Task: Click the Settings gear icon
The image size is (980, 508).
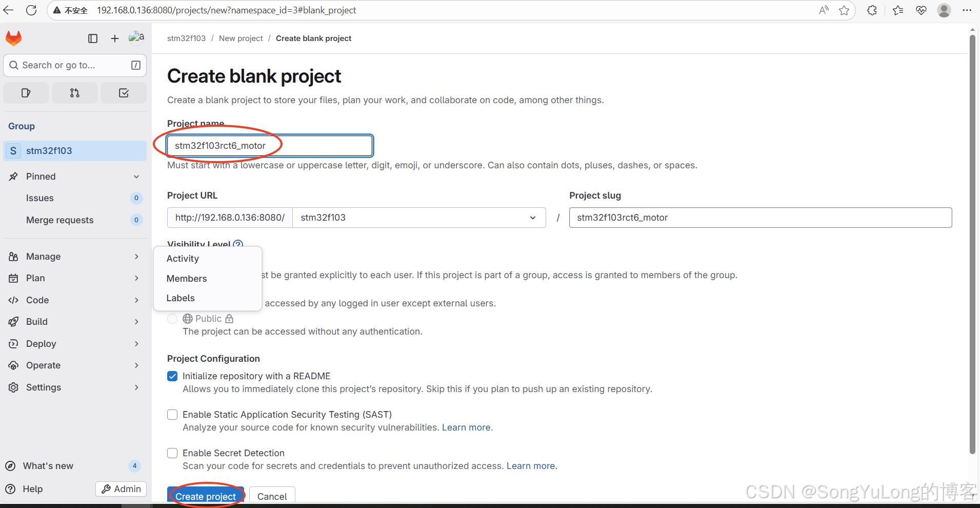Action: tap(14, 387)
